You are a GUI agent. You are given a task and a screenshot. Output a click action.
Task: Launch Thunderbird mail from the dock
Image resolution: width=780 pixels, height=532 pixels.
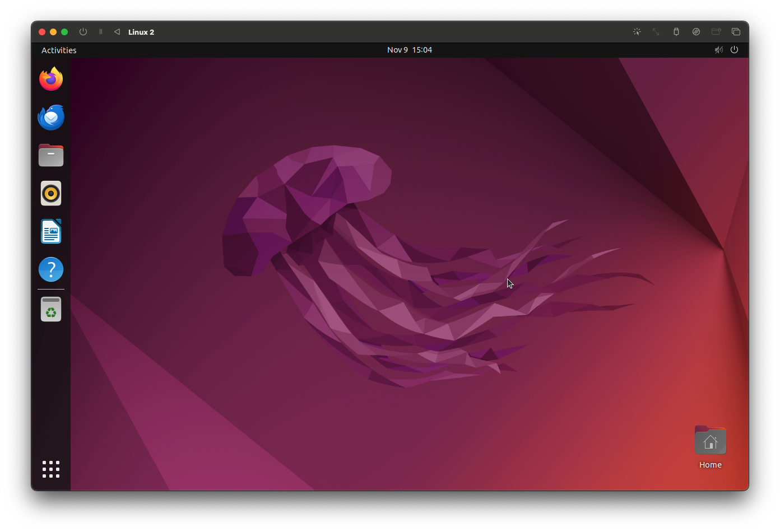click(51, 117)
